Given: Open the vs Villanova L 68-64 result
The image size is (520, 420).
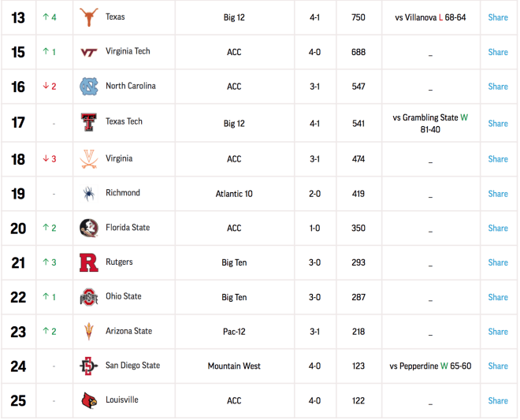Looking at the screenshot, I should 430,17.
